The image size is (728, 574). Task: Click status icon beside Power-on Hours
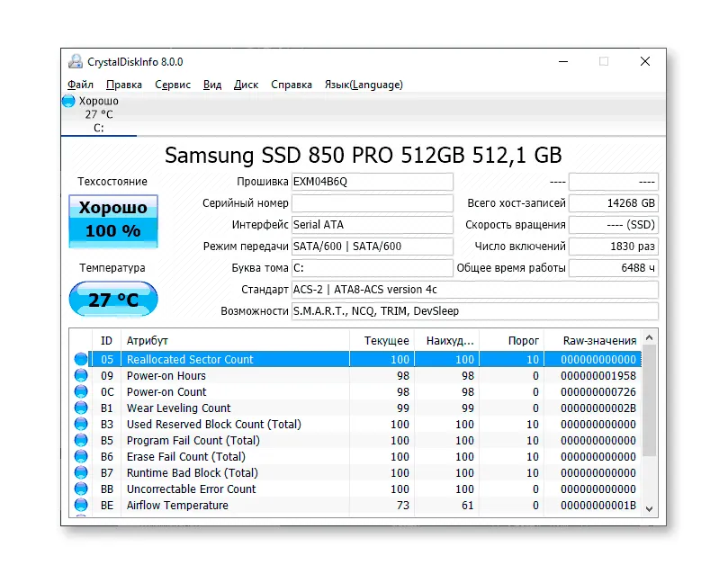click(81, 376)
